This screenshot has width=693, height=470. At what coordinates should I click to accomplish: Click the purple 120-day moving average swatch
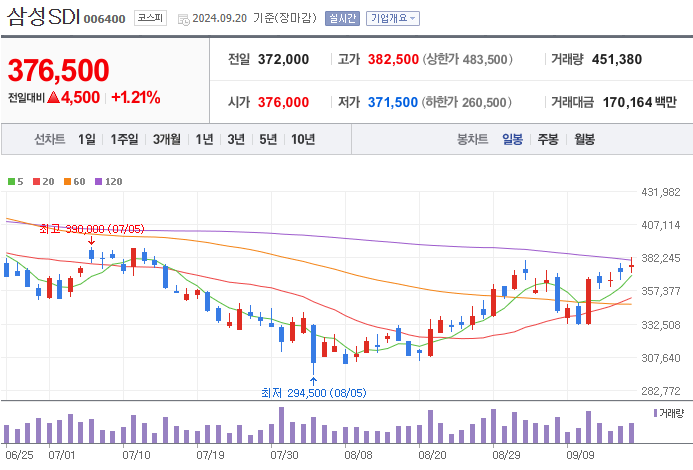coord(99,182)
